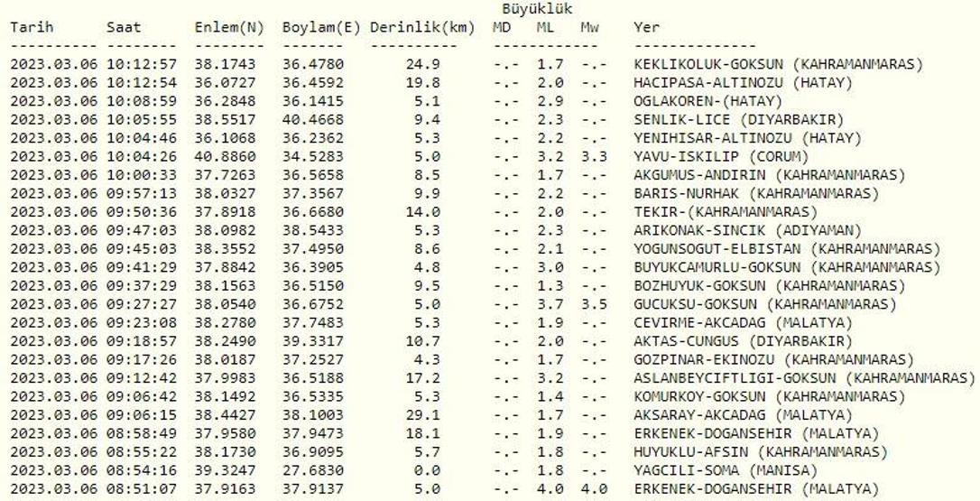Image resolution: width=980 pixels, height=501 pixels.
Task: Select the ML column header
Action: [545, 27]
